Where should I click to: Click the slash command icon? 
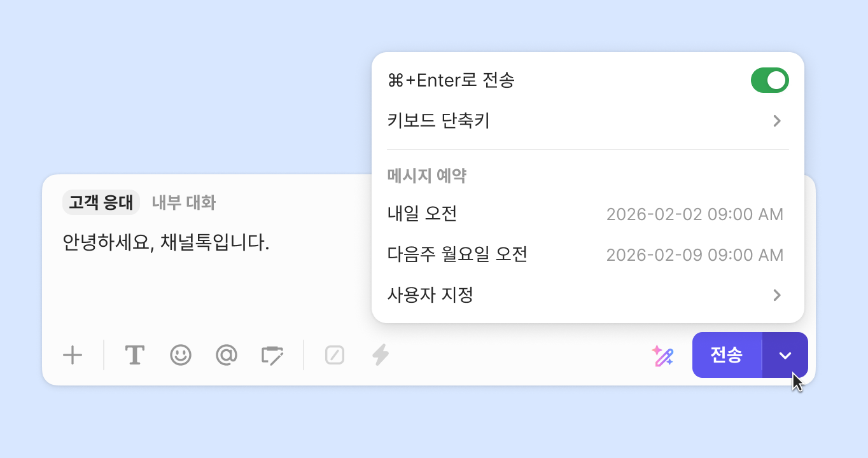(x=335, y=355)
